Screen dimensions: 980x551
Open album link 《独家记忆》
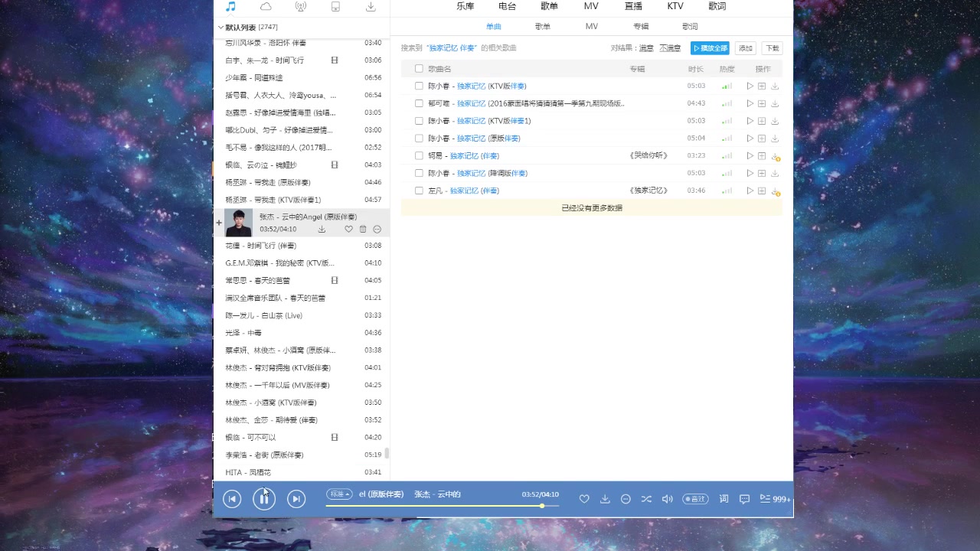point(648,191)
